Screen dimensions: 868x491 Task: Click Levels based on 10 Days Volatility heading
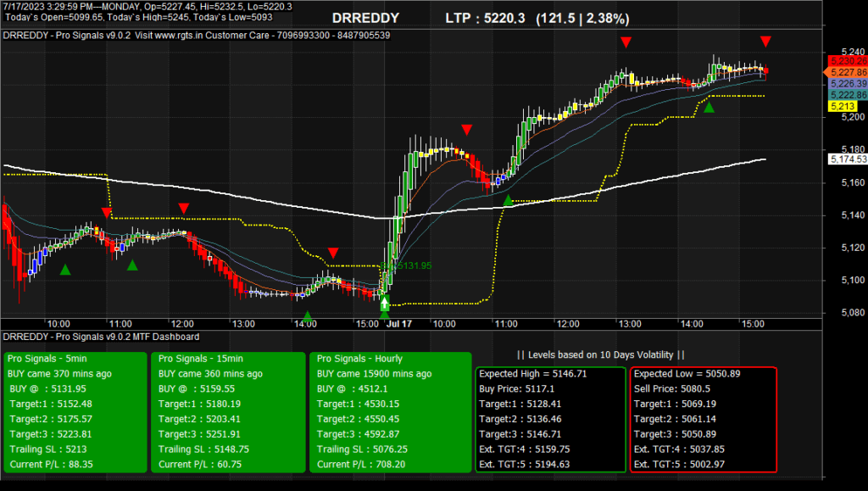pos(601,354)
